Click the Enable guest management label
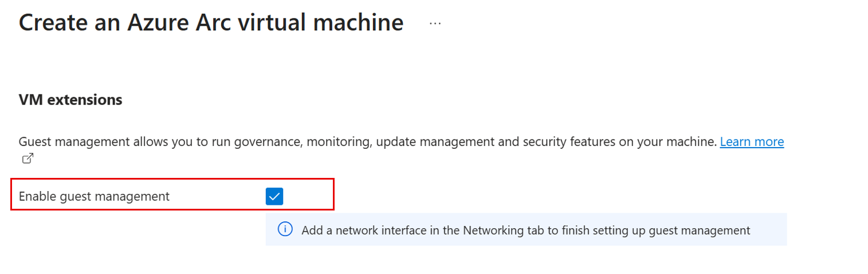 94,197
